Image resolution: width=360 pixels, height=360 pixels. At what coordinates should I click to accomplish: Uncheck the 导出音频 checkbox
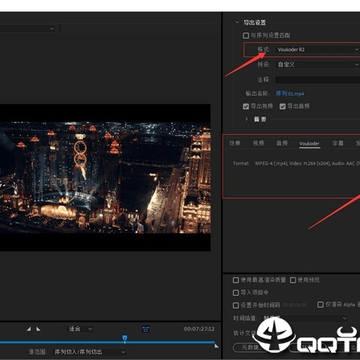click(283, 106)
